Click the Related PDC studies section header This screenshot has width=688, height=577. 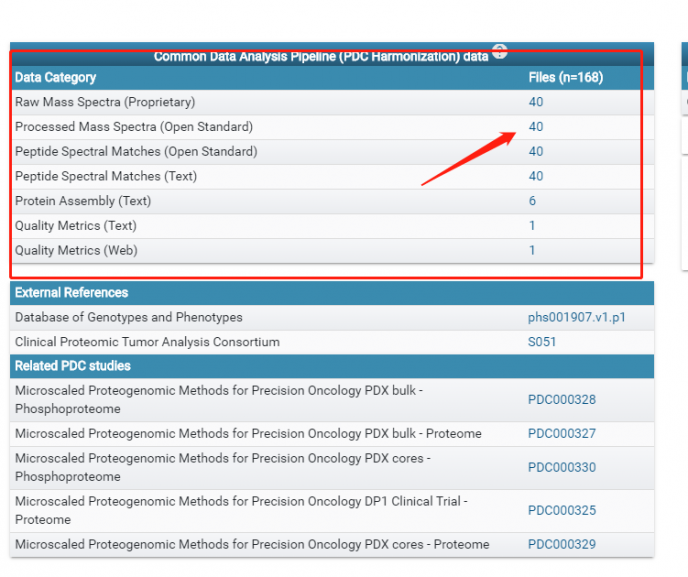coord(73,366)
